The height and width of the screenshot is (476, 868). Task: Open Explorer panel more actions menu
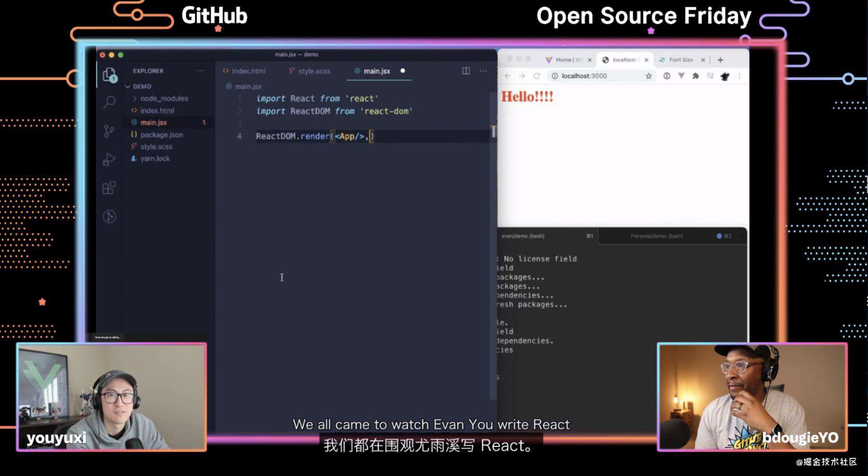pyautogui.click(x=200, y=71)
